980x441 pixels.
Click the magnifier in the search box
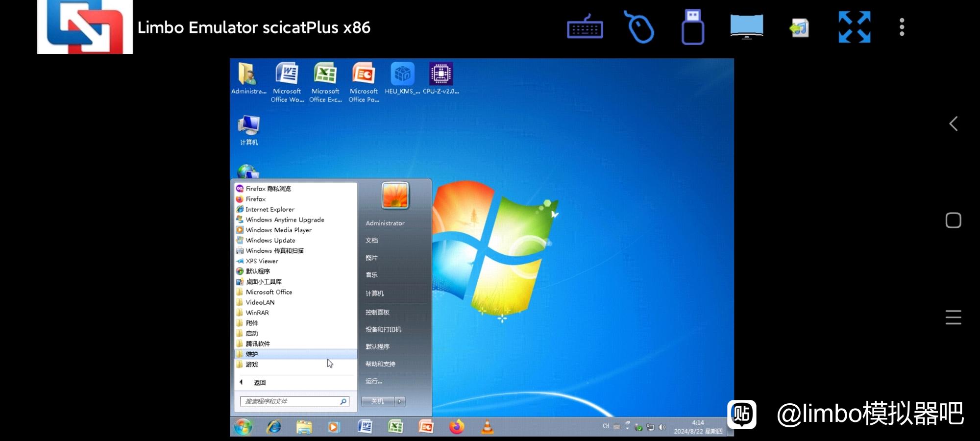343,401
